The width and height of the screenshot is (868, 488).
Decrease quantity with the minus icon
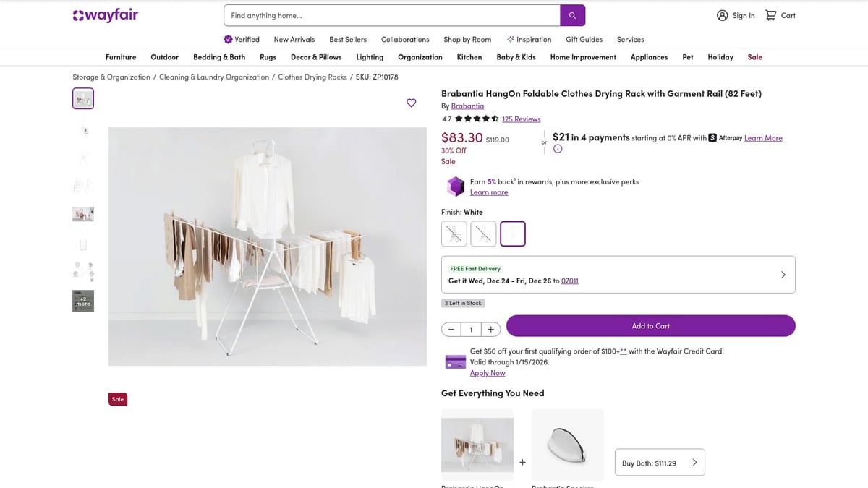click(451, 328)
